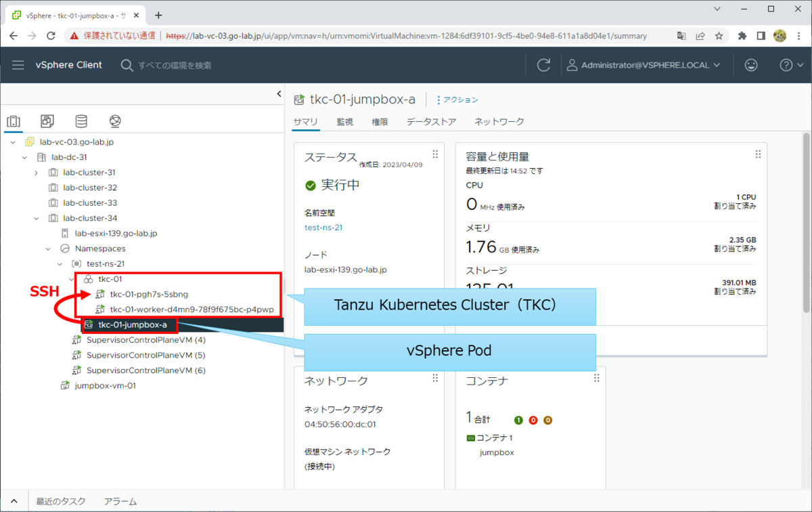Switch to Storage inventory view
This screenshot has width=812, height=512.
click(x=81, y=121)
